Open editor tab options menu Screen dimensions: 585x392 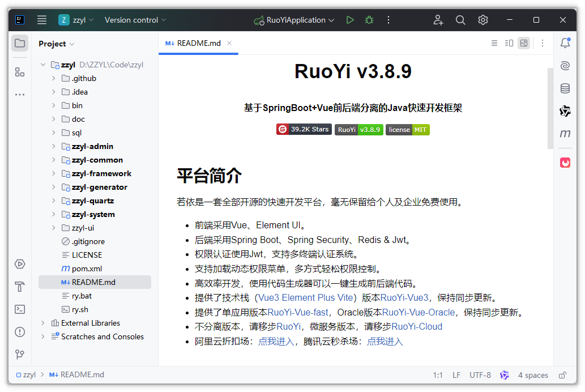point(543,43)
